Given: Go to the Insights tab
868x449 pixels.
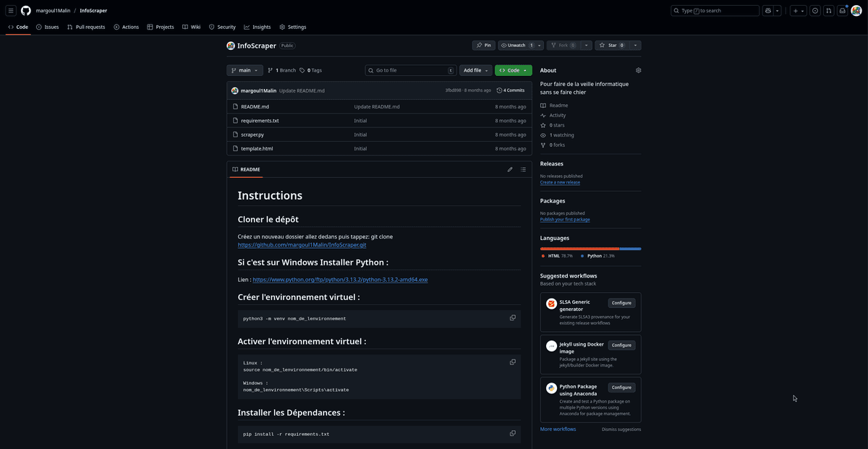Looking at the screenshot, I should pos(258,27).
